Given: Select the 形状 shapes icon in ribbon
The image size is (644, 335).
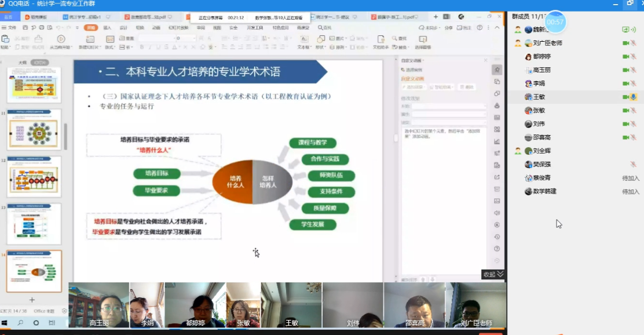Looking at the screenshot, I should tap(320, 39).
